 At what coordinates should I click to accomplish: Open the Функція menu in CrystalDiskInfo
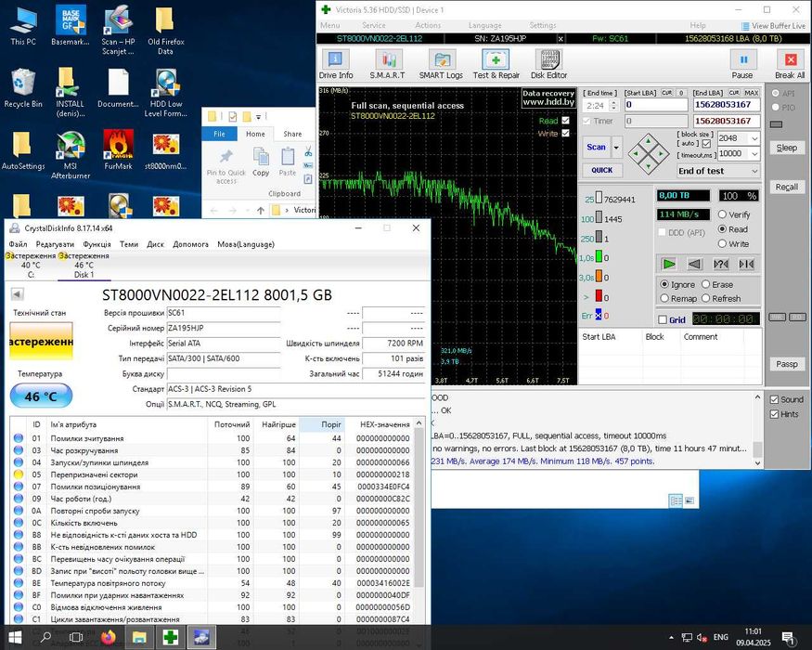click(x=97, y=244)
